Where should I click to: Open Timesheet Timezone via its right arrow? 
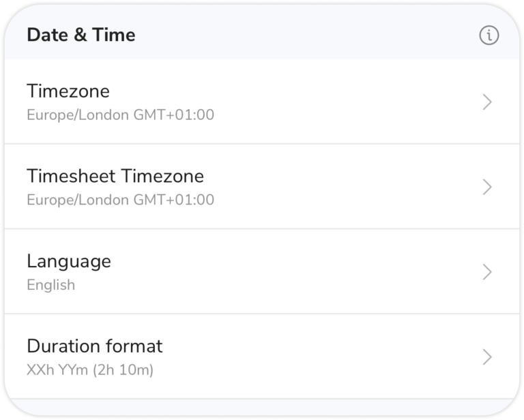coord(487,187)
